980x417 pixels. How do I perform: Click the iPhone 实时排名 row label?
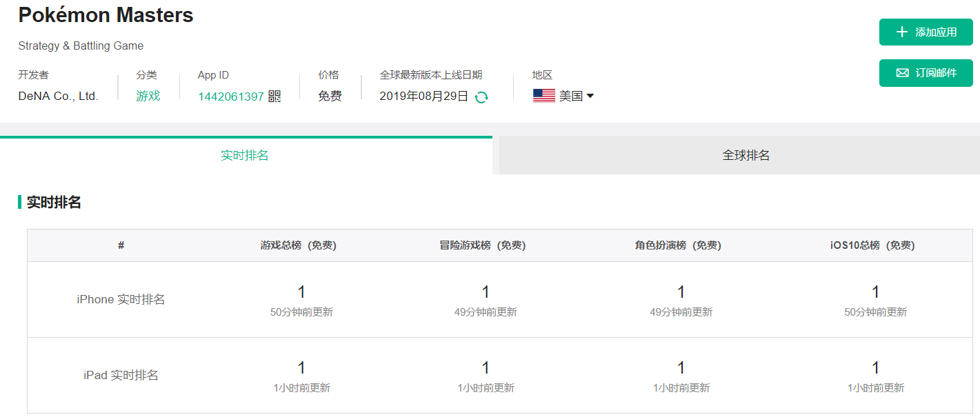click(121, 299)
